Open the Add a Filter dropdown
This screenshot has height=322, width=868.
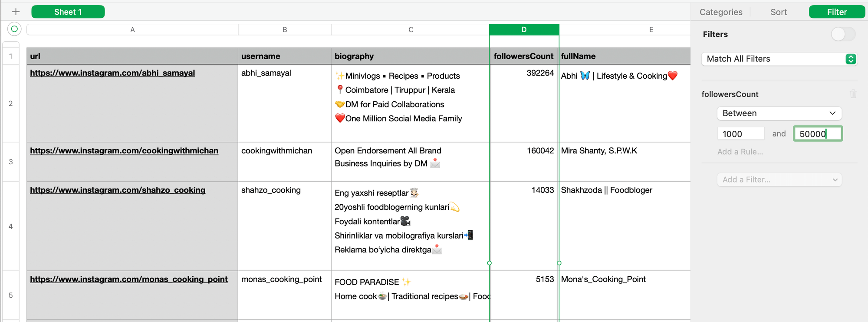pyautogui.click(x=779, y=180)
